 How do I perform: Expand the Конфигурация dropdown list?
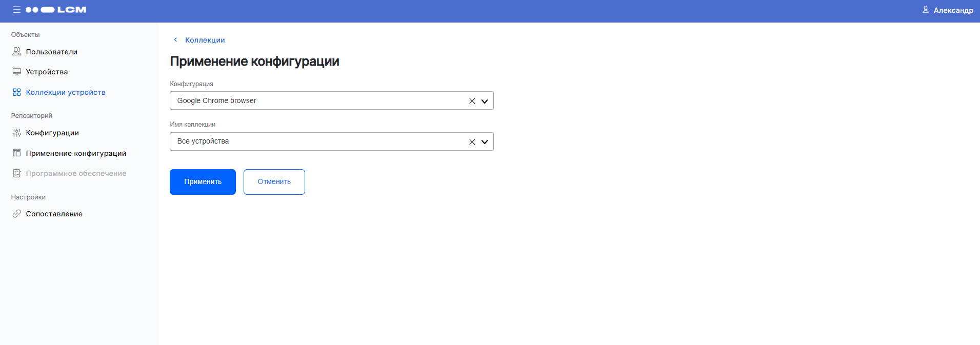[484, 100]
